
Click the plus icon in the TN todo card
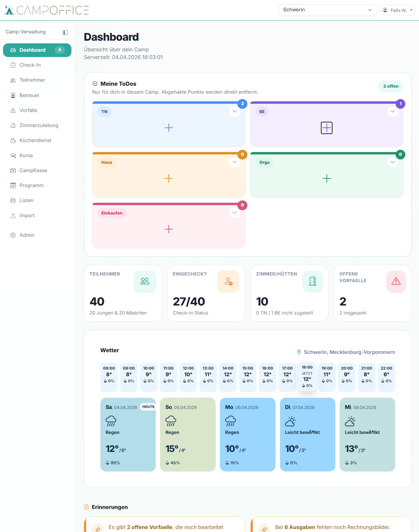pyautogui.click(x=169, y=128)
